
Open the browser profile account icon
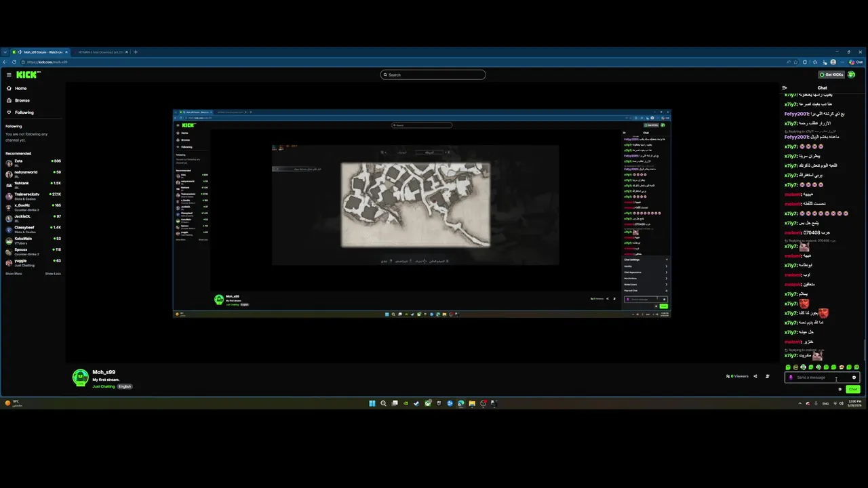click(833, 62)
